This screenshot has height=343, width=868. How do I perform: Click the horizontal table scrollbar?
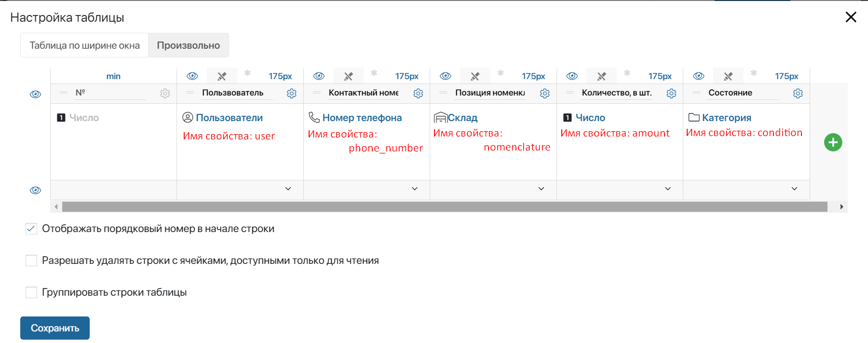coord(444,207)
